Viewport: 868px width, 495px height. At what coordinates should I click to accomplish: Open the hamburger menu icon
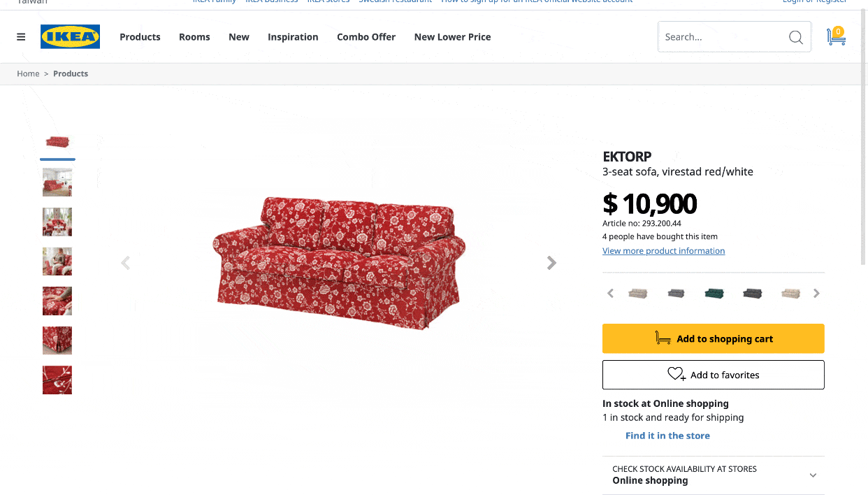click(x=21, y=37)
